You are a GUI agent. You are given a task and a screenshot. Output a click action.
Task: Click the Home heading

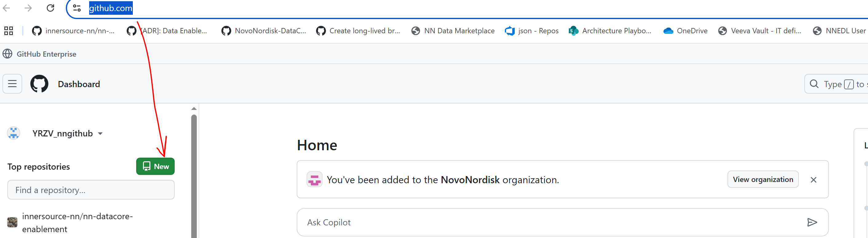point(317,145)
